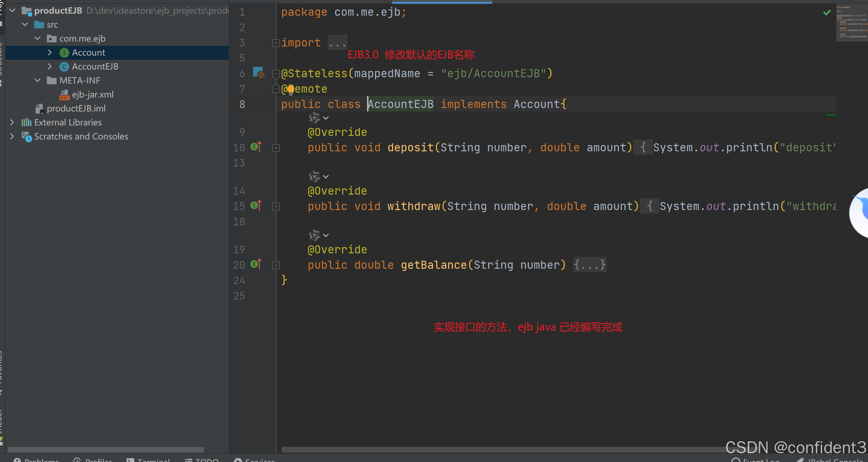Select the Account interface in project tree
This screenshot has width=868, height=462.
88,52
